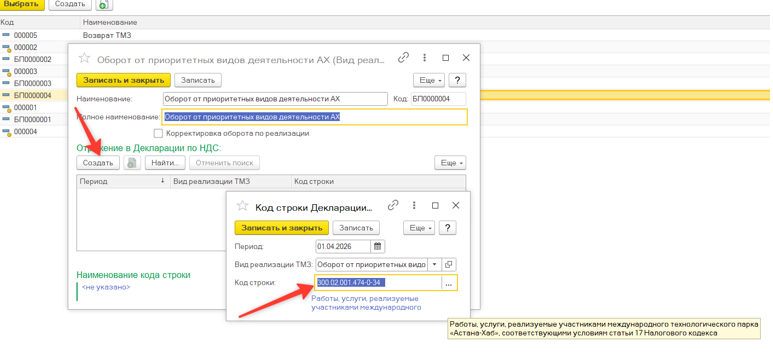Sort list by Наименование column header
This screenshot has width=773, height=363.
(110, 23)
